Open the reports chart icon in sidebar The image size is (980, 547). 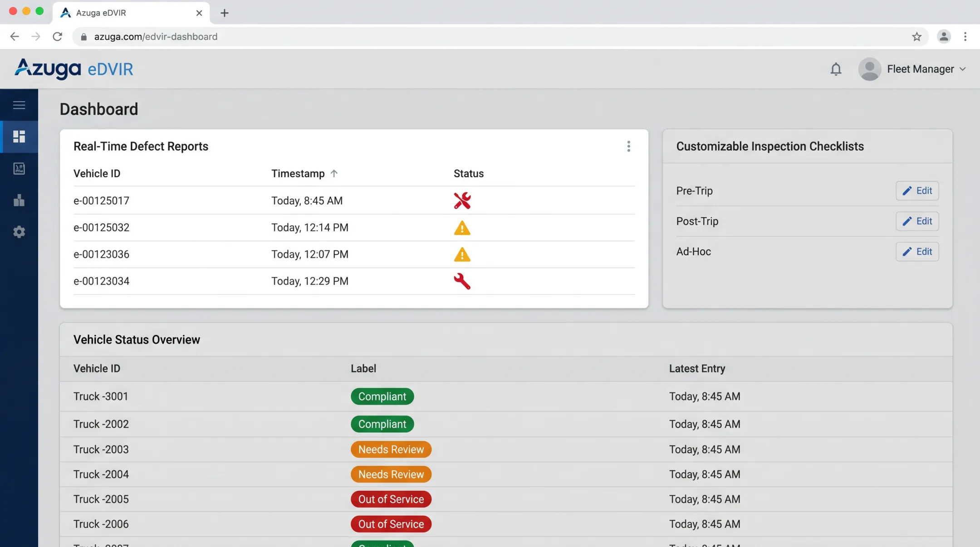tap(19, 169)
